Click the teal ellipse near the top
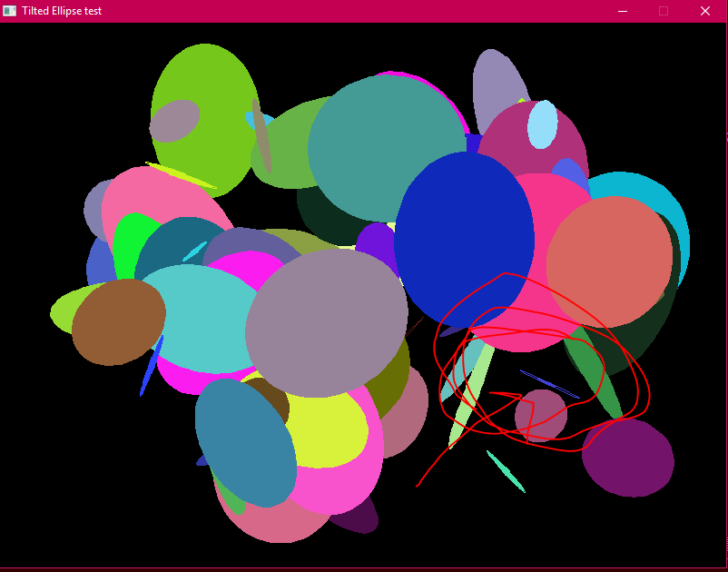This screenshot has height=572, width=728. coord(387,149)
